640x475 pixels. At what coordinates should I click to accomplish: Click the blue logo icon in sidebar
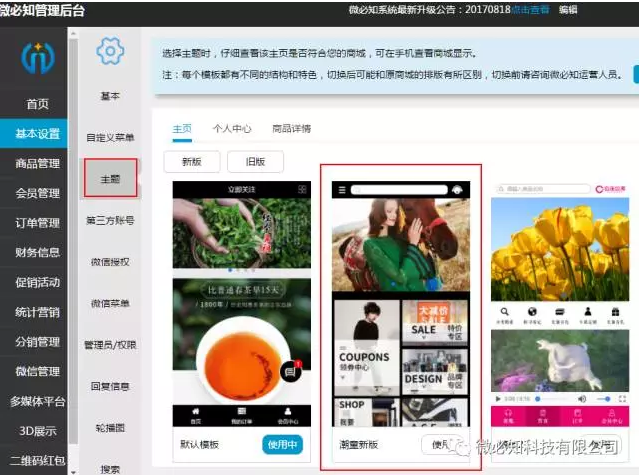[x=37, y=58]
